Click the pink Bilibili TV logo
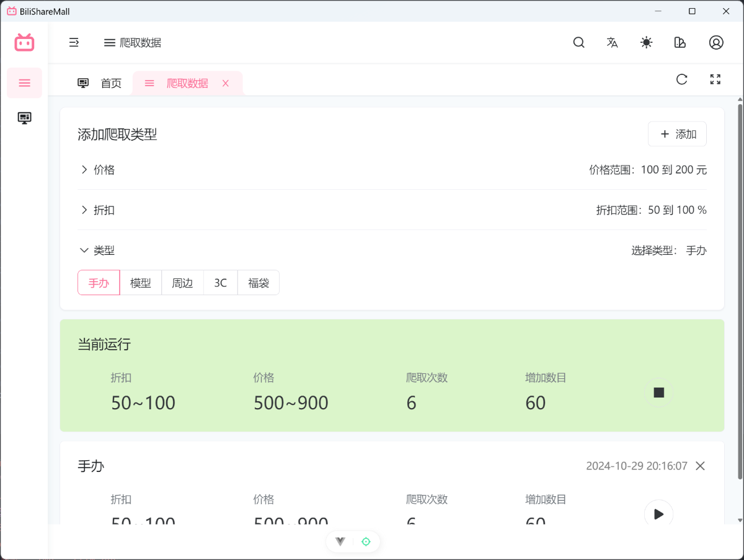 tap(25, 43)
